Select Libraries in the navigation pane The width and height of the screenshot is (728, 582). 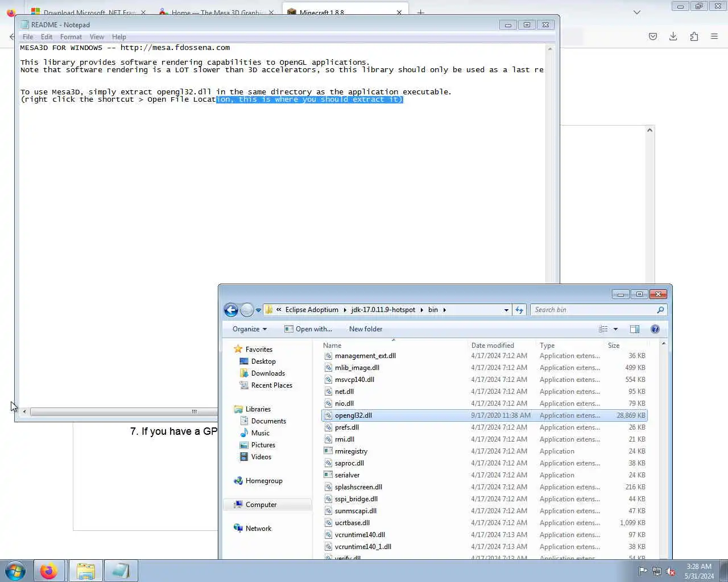(x=258, y=409)
